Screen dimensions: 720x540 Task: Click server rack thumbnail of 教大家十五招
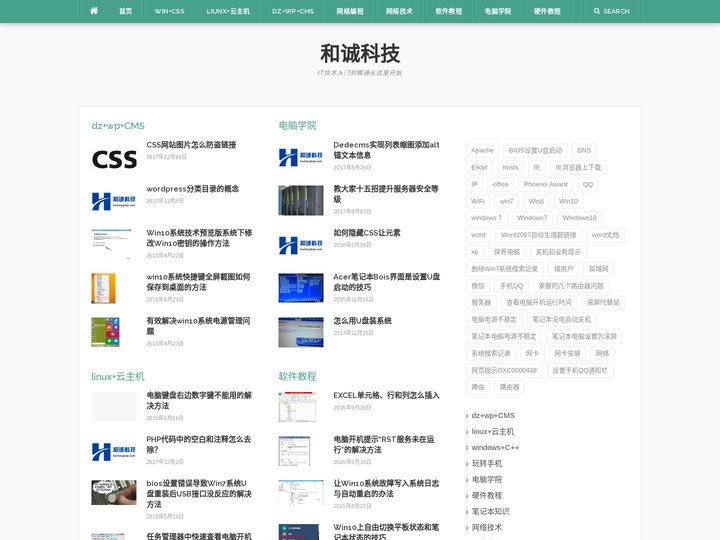(301, 200)
